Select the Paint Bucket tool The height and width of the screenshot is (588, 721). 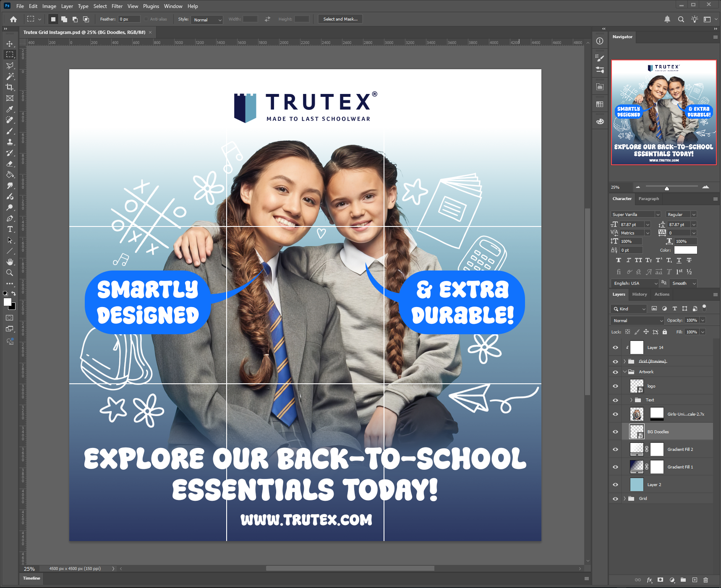10,174
